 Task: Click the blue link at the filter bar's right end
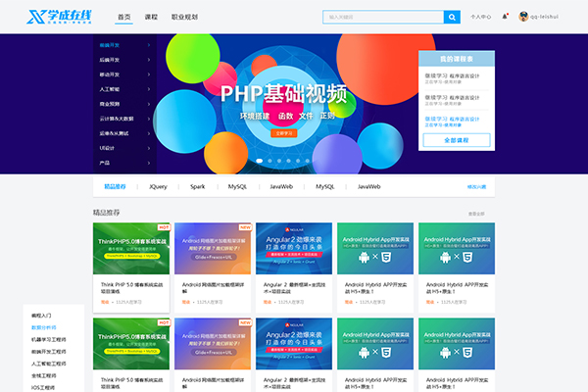(476, 187)
